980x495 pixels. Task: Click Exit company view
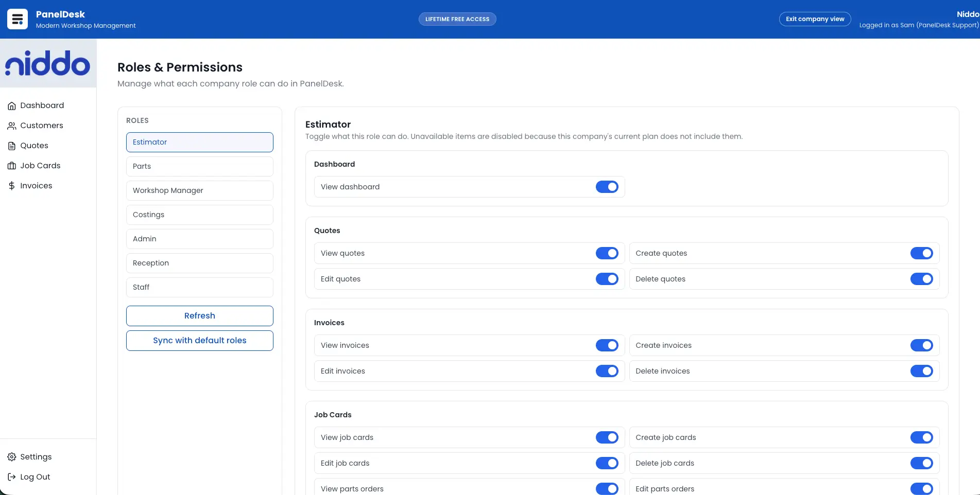[x=815, y=19]
